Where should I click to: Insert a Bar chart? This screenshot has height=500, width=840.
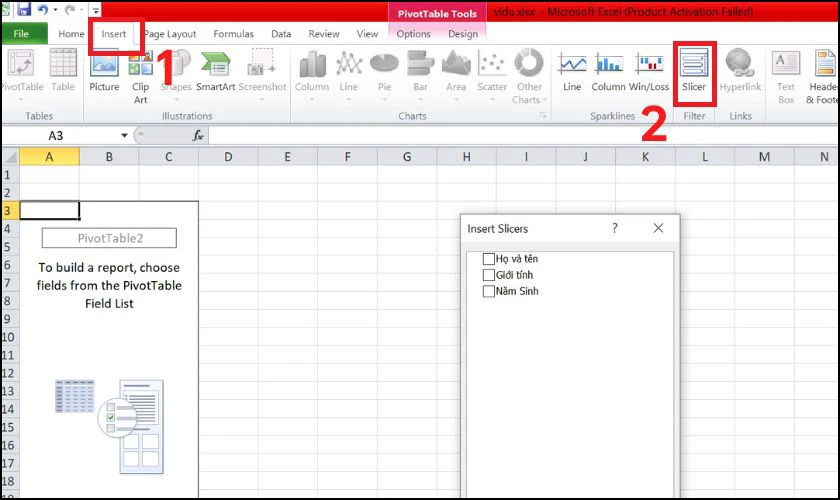point(420,75)
